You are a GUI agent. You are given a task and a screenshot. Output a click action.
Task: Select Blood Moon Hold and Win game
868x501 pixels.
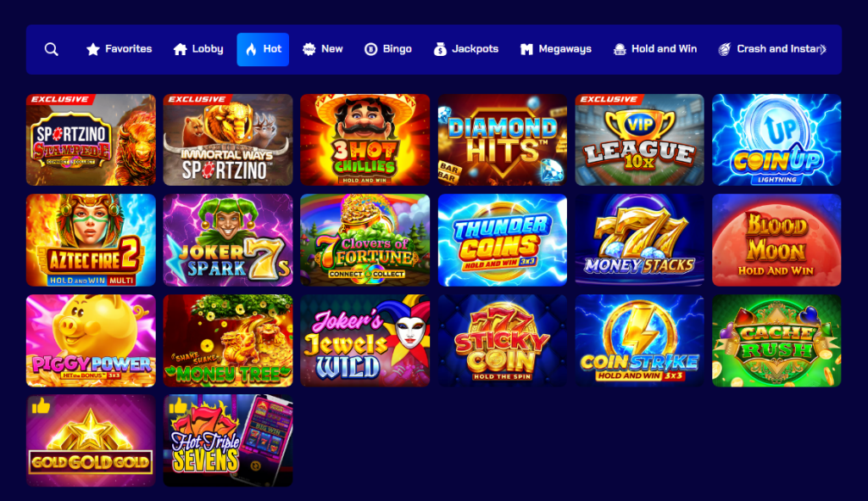(776, 240)
